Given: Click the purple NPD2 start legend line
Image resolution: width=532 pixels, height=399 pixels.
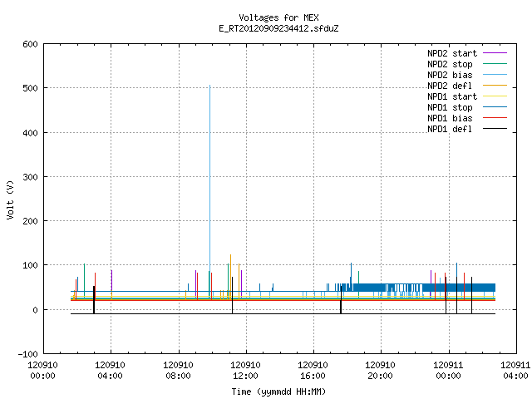Looking at the screenshot, I should coord(495,53).
